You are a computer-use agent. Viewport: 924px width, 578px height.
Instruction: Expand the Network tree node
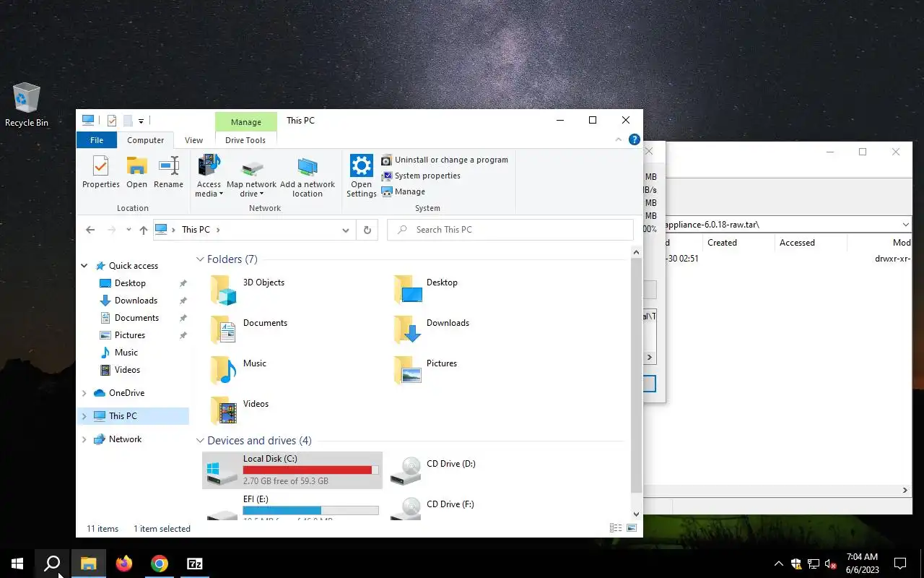tap(84, 439)
